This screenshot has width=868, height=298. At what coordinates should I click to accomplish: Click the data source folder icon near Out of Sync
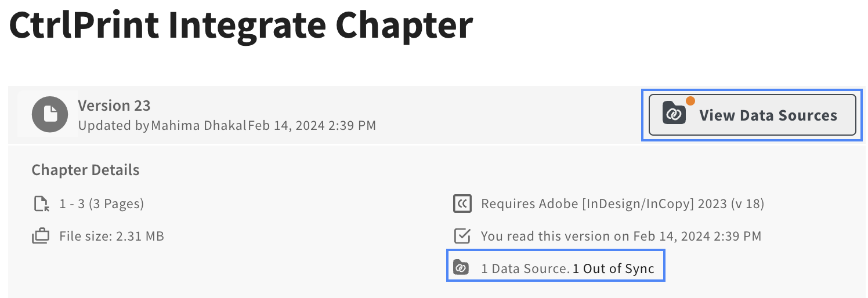point(461,268)
